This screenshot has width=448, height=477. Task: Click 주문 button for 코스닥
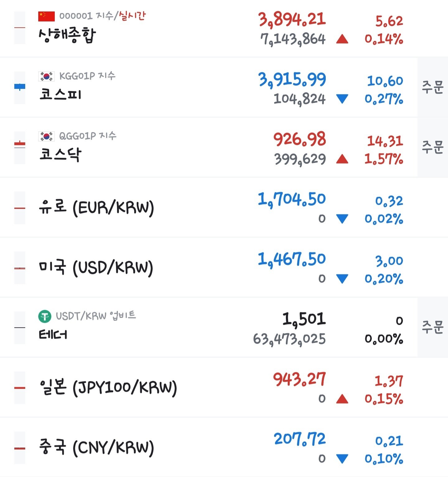pyautogui.click(x=433, y=147)
